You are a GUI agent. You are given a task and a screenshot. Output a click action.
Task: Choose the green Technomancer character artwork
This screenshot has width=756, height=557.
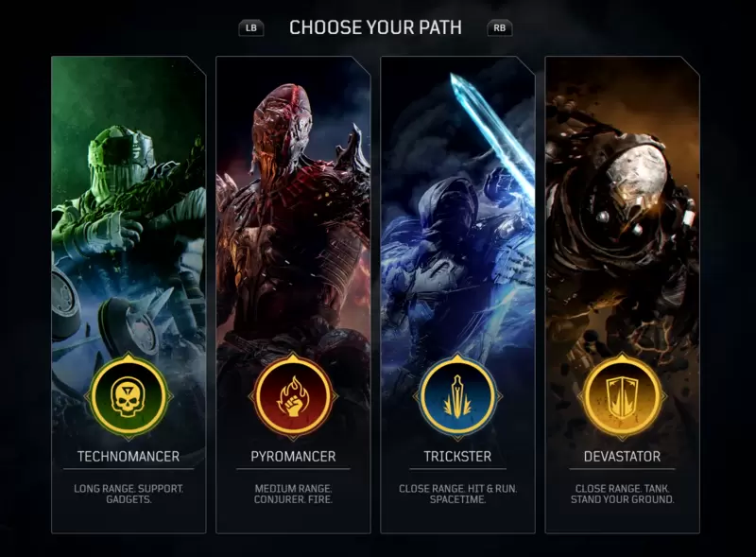[129, 202]
